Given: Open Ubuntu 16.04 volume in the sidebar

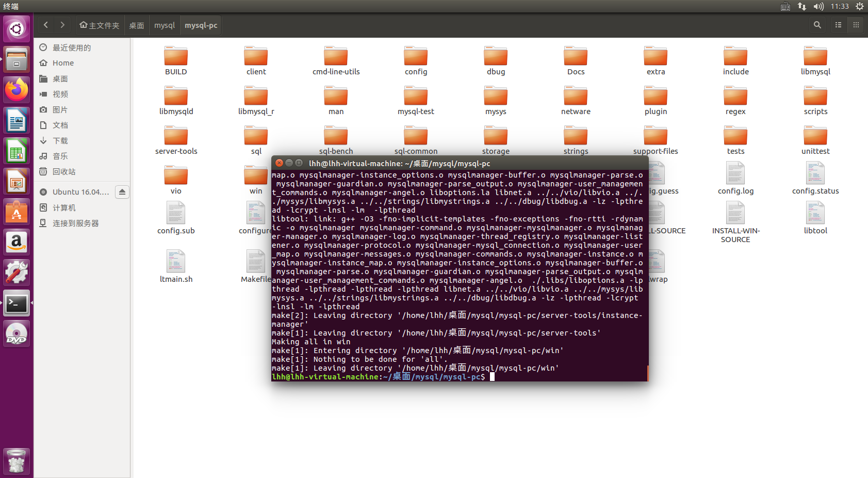Looking at the screenshot, I should click(x=75, y=192).
